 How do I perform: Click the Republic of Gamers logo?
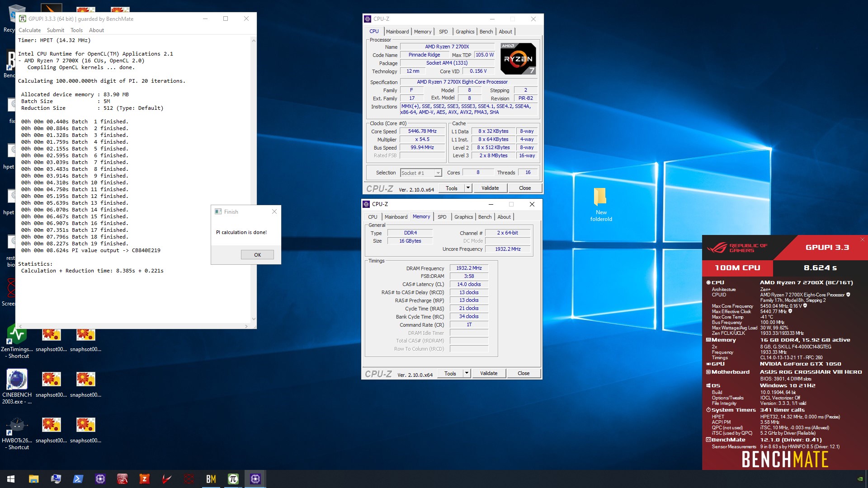(737, 248)
